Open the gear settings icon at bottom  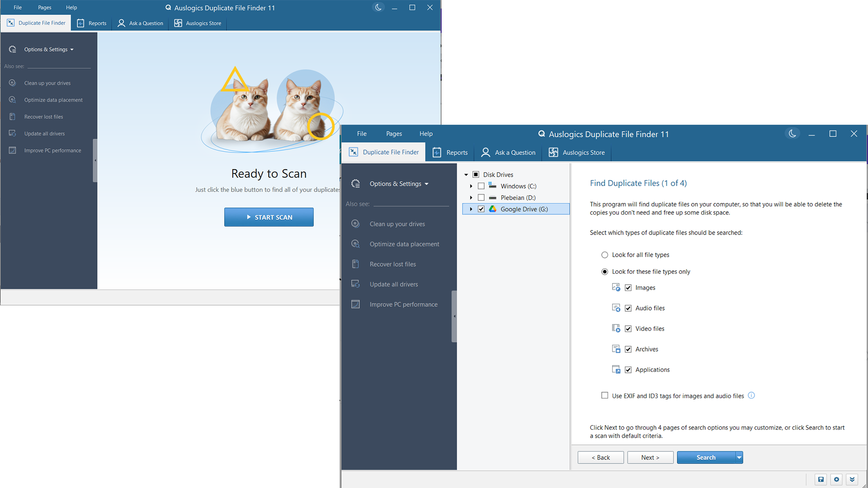836,479
